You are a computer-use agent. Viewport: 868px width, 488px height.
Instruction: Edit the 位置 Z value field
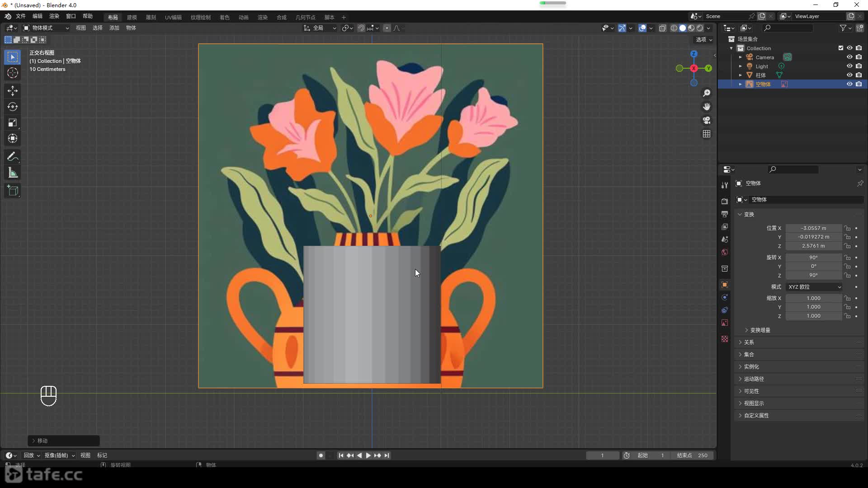pos(814,246)
